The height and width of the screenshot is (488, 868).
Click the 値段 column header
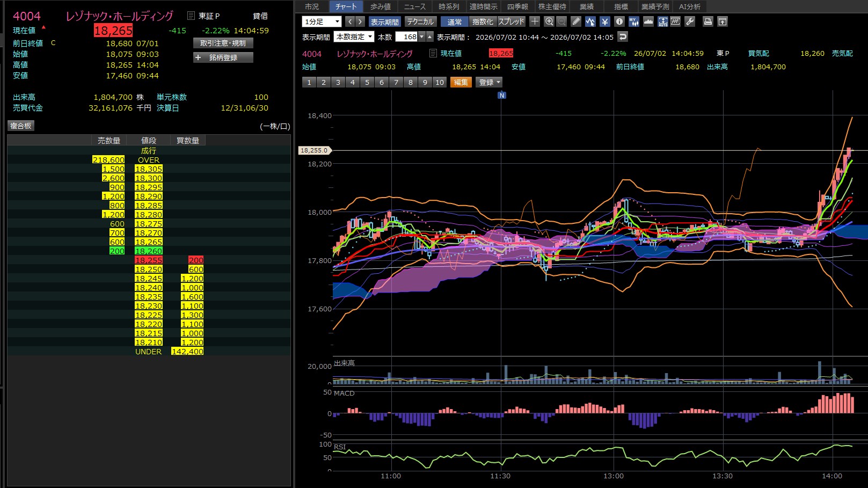click(149, 141)
